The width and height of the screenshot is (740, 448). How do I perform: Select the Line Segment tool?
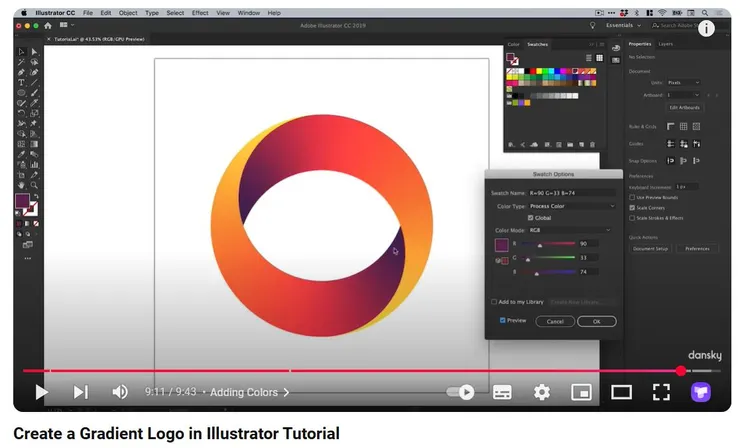34,83
